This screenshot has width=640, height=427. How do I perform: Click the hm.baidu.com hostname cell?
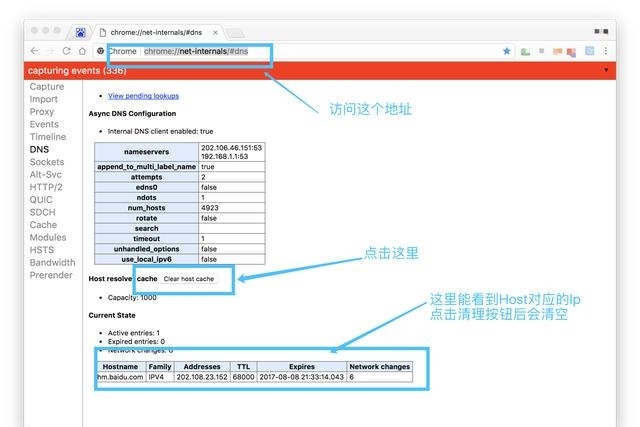tap(120, 378)
